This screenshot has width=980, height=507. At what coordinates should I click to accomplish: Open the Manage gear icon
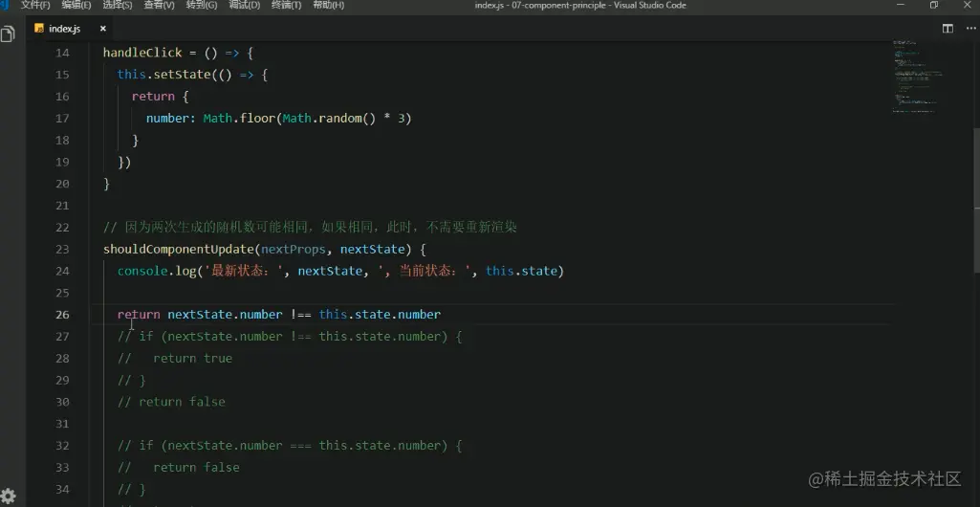(x=8, y=496)
